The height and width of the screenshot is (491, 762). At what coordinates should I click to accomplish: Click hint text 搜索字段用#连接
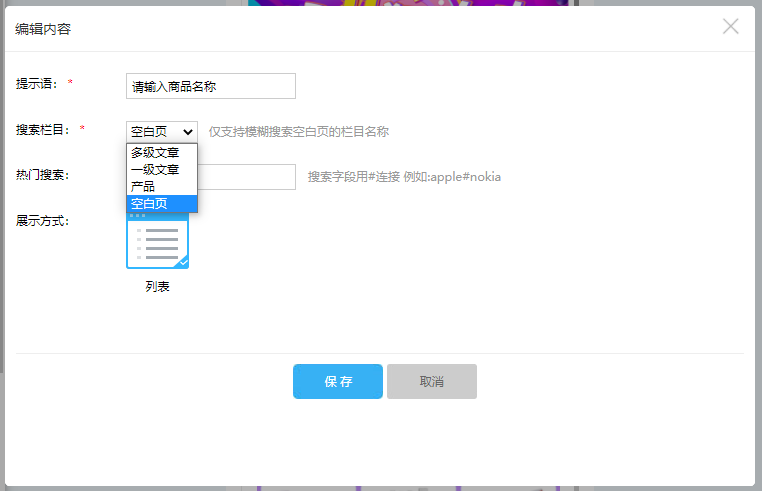click(x=354, y=177)
